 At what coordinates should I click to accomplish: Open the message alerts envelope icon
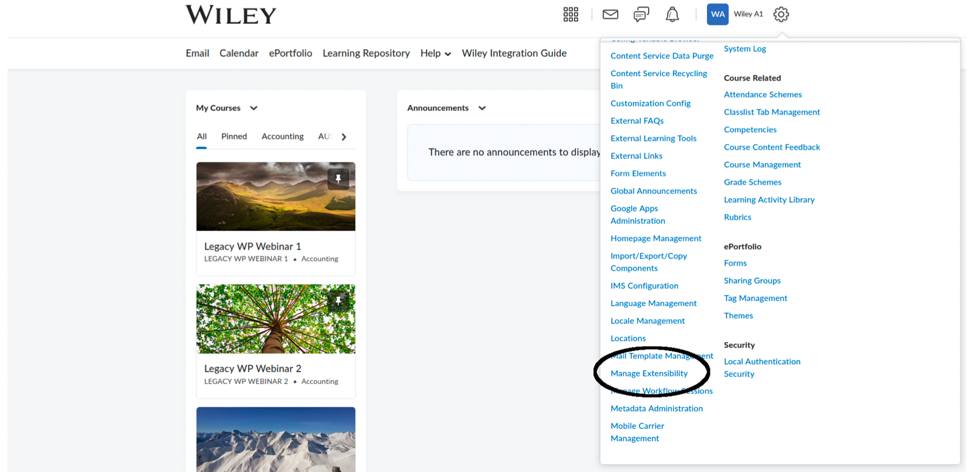point(610,15)
